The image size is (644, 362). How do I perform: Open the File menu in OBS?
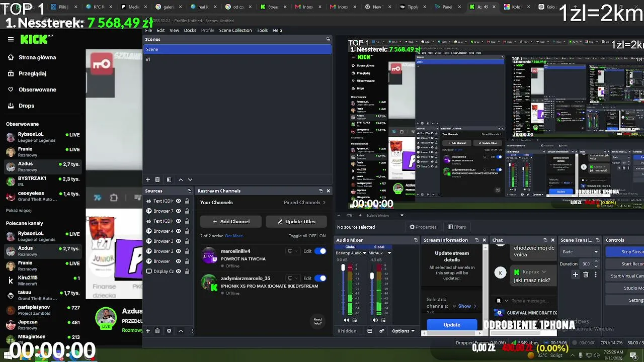(148, 30)
